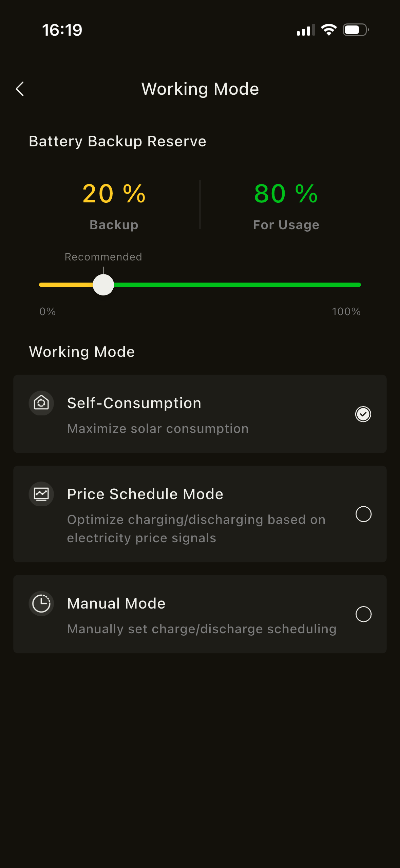This screenshot has width=400, height=868.
Task: Tap the battery status icon
Action: point(356,30)
